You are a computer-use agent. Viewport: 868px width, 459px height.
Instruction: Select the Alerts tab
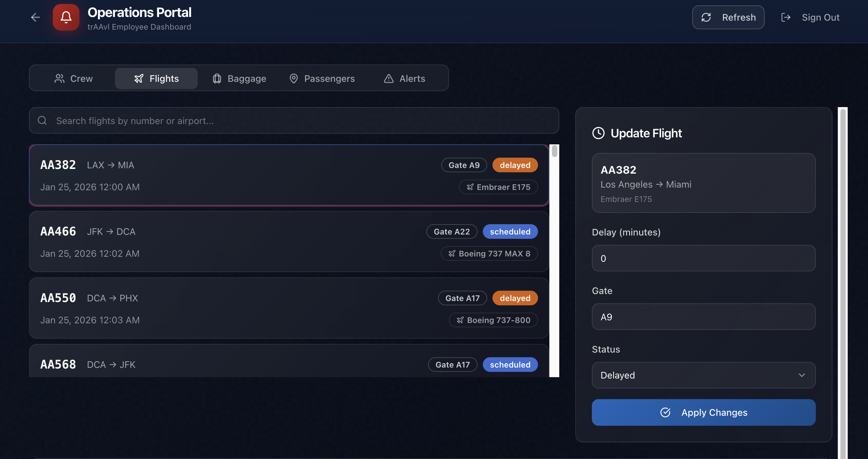[x=404, y=78]
